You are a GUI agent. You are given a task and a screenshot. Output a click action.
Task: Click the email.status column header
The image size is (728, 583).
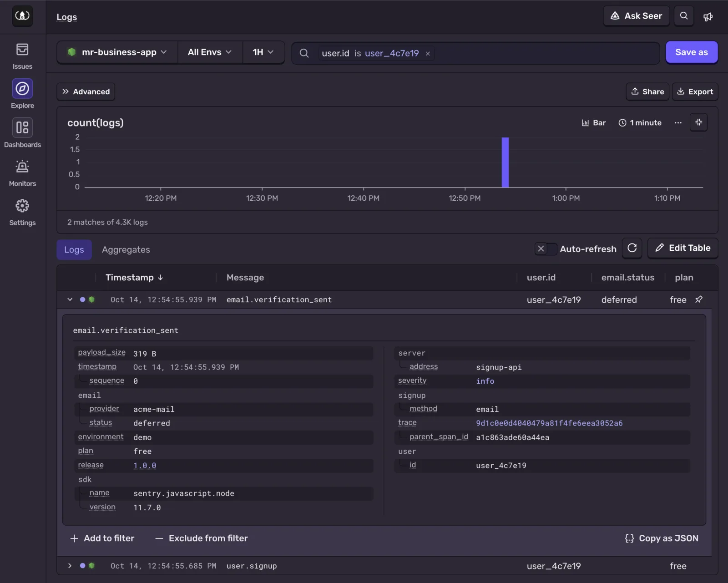pos(628,278)
